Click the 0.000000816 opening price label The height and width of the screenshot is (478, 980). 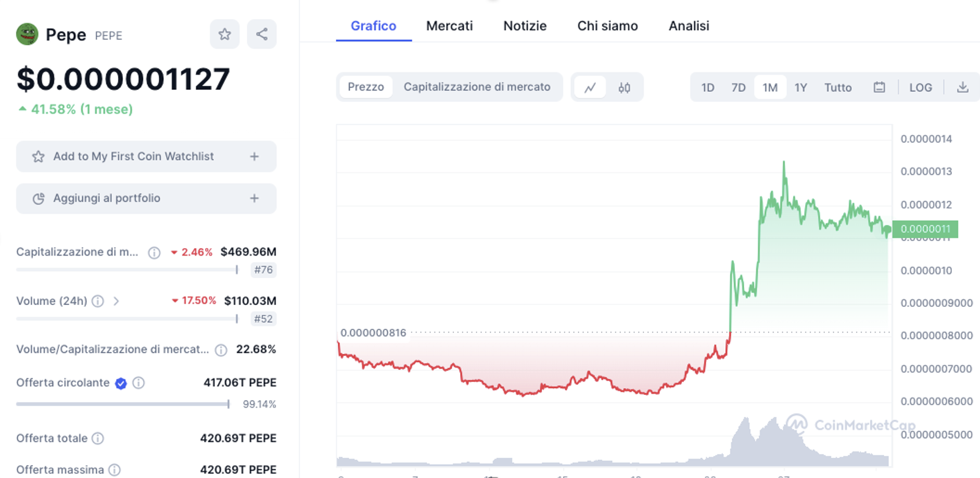tap(373, 333)
